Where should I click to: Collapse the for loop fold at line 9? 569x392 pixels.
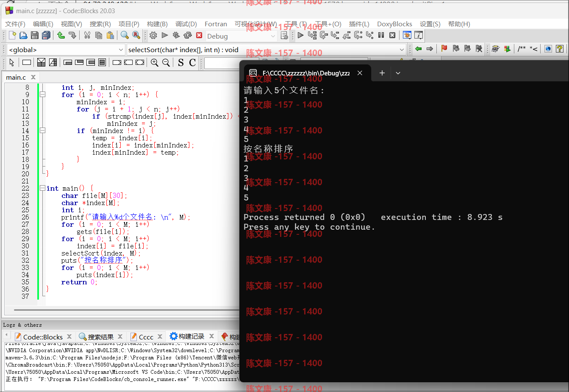(42, 95)
